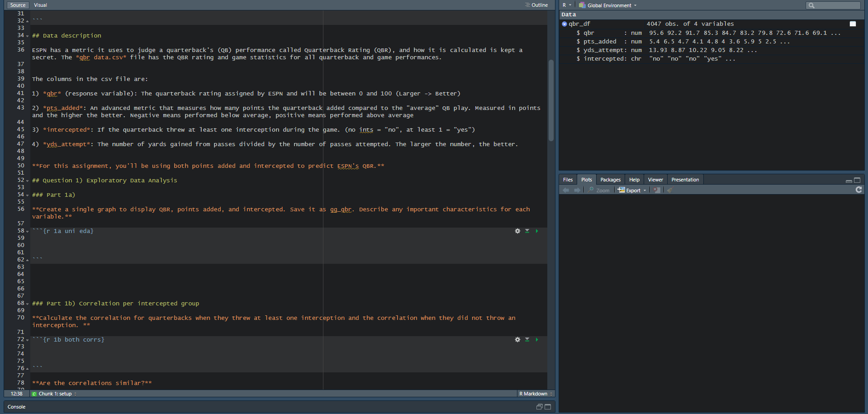Run all chunks above the 1a chunk
This screenshot has width=868, height=414.
click(527, 231)
